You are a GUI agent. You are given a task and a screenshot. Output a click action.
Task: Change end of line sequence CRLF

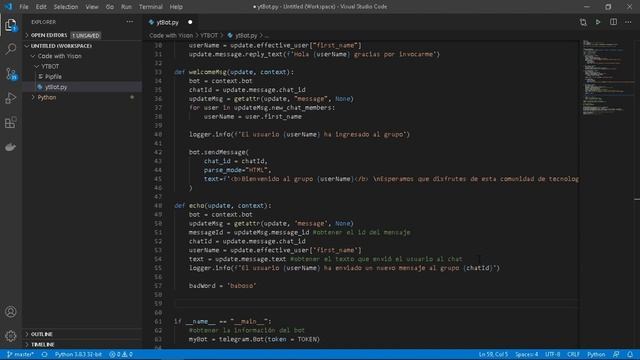(x=573, y=354)
